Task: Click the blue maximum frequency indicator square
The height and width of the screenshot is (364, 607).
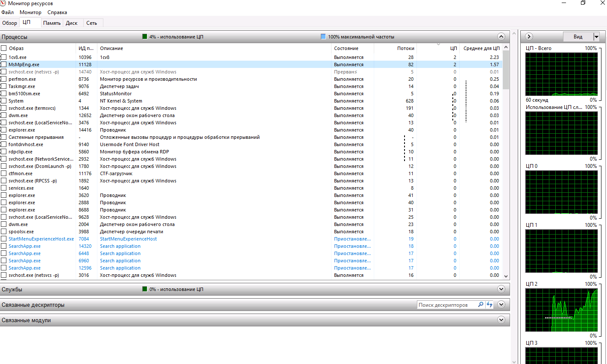Action: coord(323,37)
